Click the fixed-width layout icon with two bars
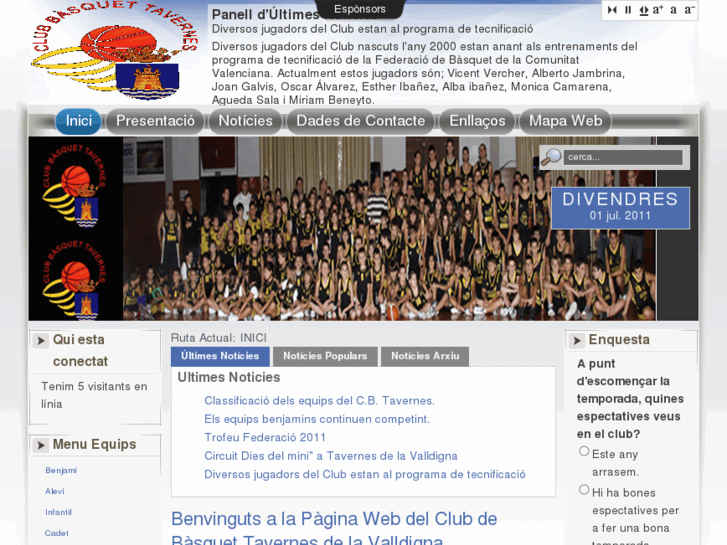 coord(628,10)
